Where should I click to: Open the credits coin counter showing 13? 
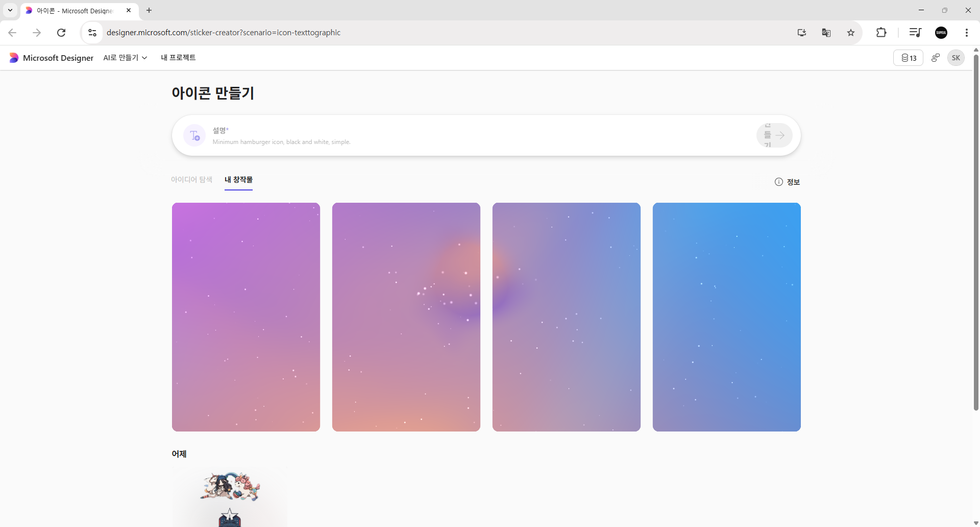[908, 58]
